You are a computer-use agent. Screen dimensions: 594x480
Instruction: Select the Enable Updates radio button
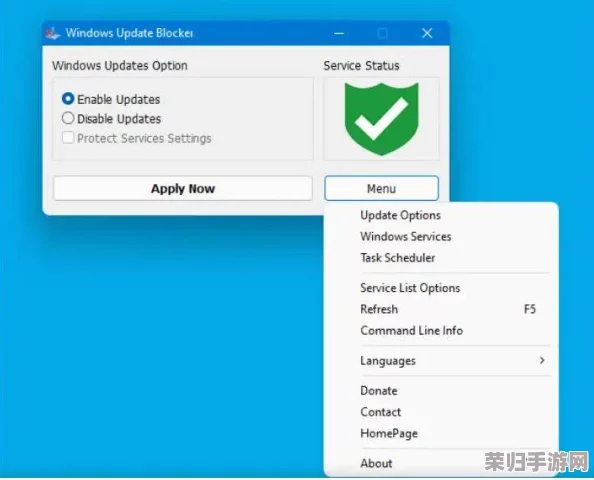(68, 99)
